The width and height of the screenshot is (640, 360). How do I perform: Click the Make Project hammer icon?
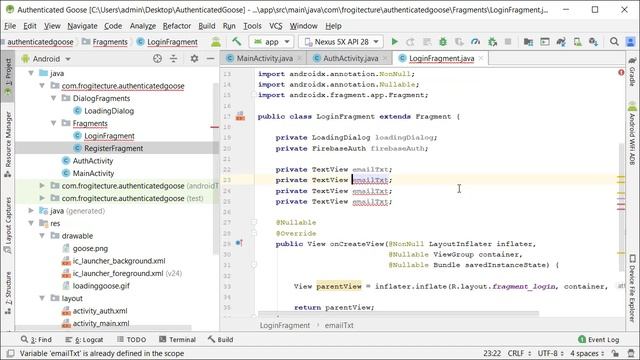tap(236, 41)
